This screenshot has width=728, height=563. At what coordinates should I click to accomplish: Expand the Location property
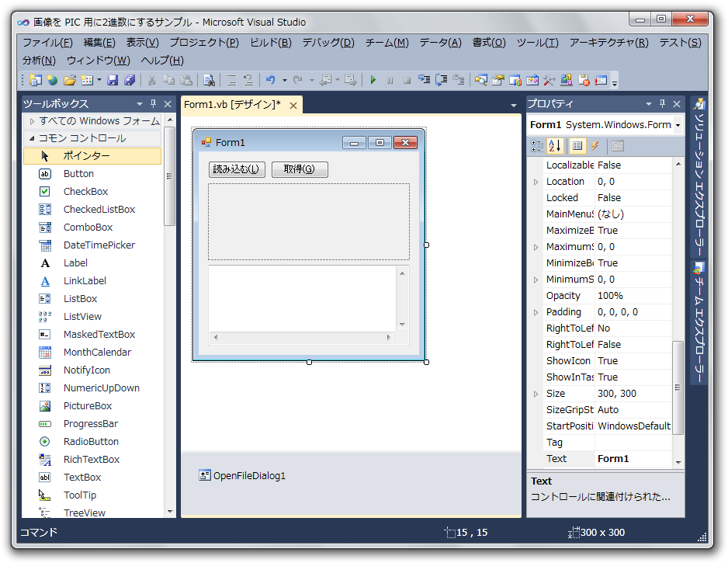click(x=536, y=182)
